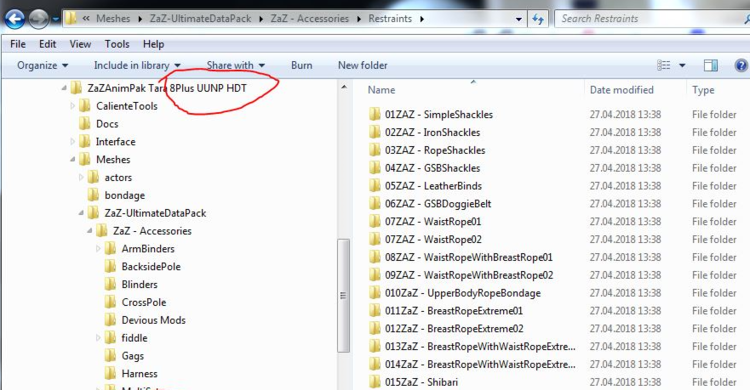Select CrossPole folder in the tree
The image size is (750, 390).
144,302
